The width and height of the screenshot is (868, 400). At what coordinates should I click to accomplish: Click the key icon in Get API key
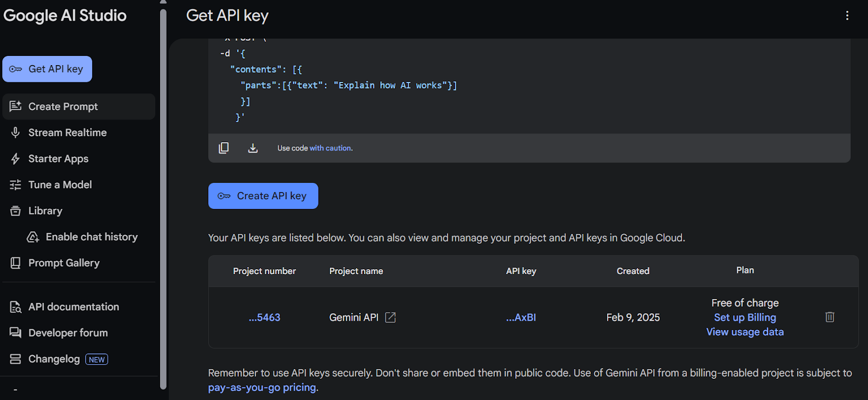click(16, 69)
